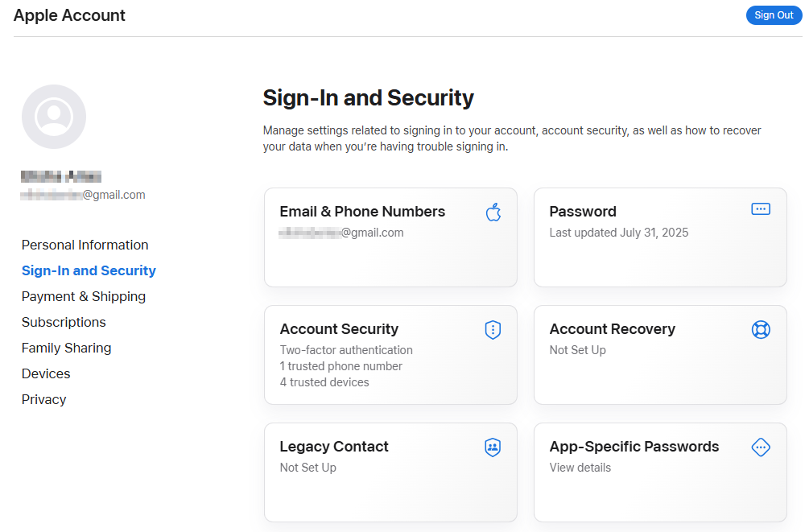Open the Devices section
This screenshot has height=532, width=809.
(x=46, y=373)
